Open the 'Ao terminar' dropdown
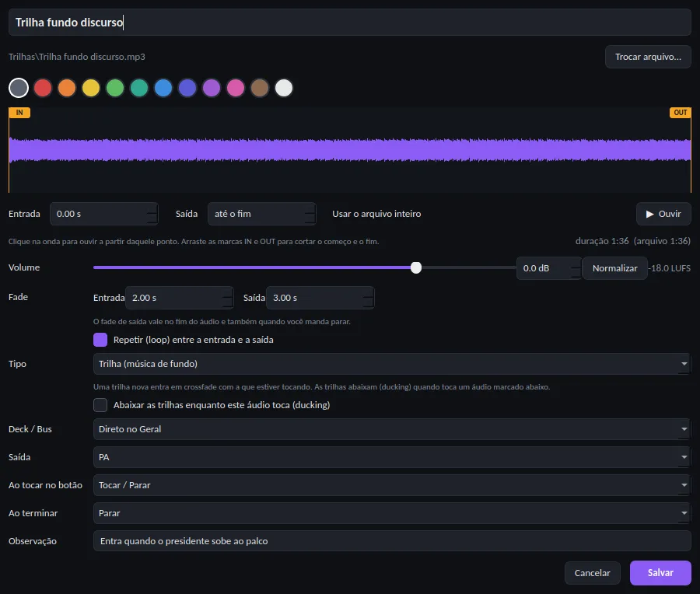Viewport: 700px width, 594px height. [x=392, y=513]
